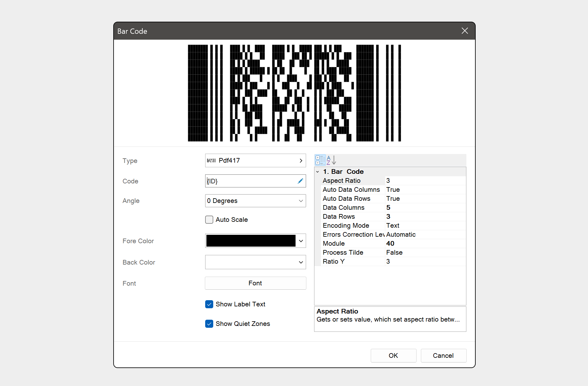Sort properties alphabetically with A-Z icon
Viewport: 588px width, 386px height.
coord(329,160)
